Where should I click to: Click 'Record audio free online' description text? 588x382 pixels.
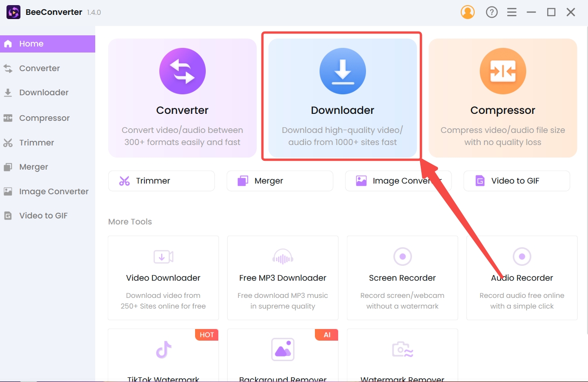(x=522, y=301)
